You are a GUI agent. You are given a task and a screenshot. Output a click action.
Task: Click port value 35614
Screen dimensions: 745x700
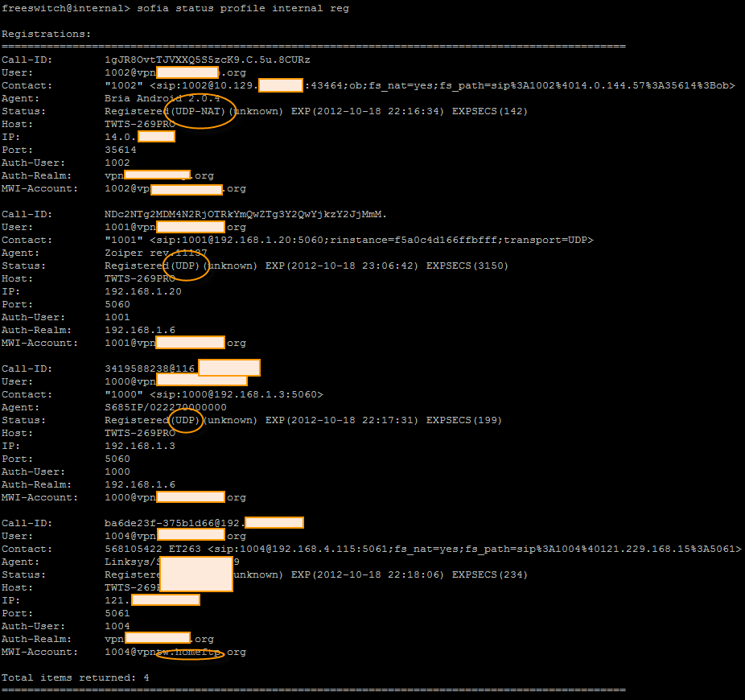(120, 150)
